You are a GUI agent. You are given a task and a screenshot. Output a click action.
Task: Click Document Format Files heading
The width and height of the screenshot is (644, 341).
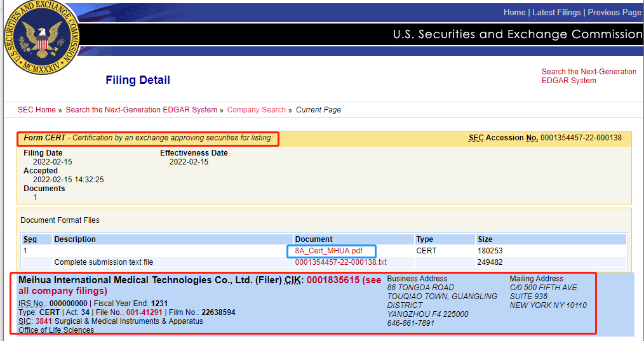(60, 220)
